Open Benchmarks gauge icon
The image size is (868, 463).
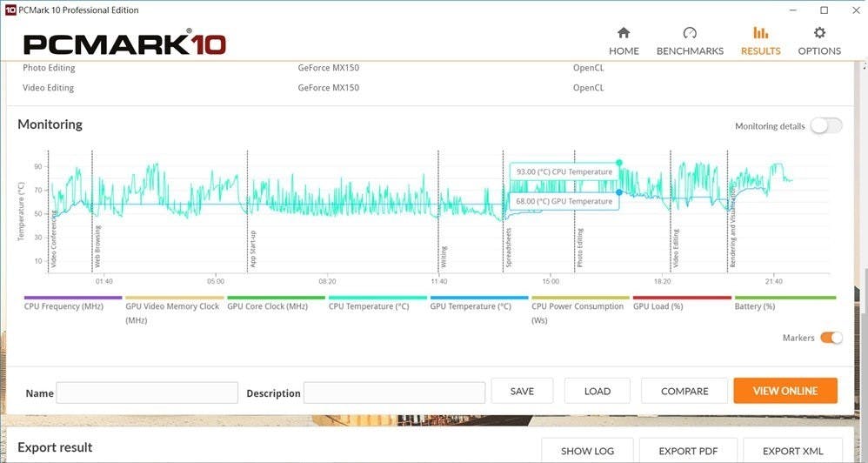(x=690, y=33)
